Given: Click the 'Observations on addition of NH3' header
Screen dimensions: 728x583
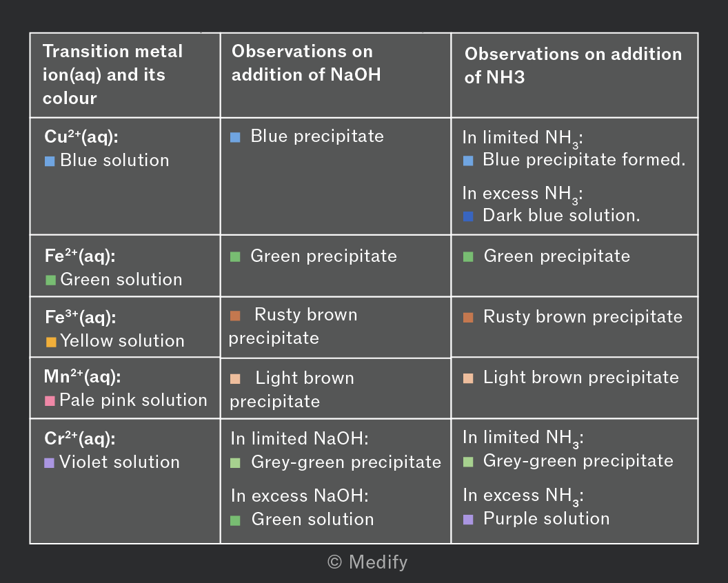Looking at the screenshot, I should pyautogui.click(x=573, y=65).
